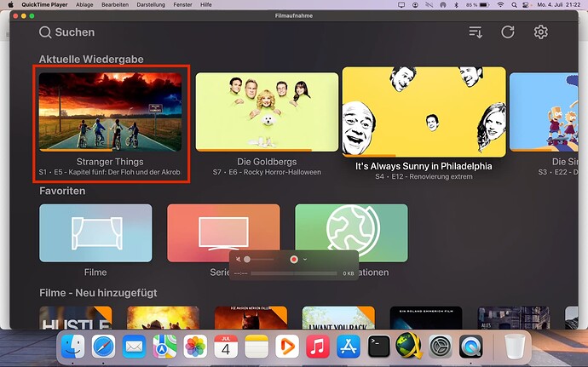This screenshot has width=588, height=367.
Task: Select the Roland Emmerich film poster
Action: [x=426, y=318]
